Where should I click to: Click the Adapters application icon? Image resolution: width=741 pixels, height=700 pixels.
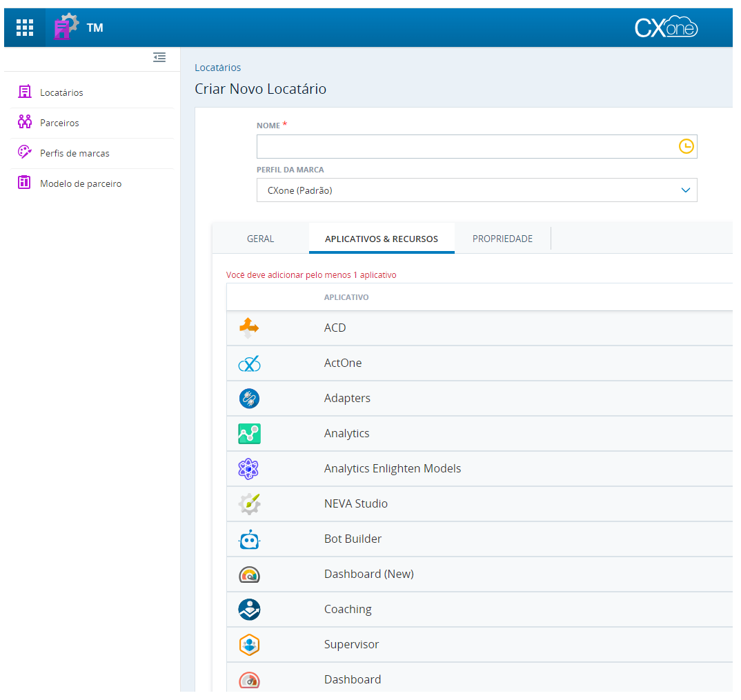tap(249, 398)
